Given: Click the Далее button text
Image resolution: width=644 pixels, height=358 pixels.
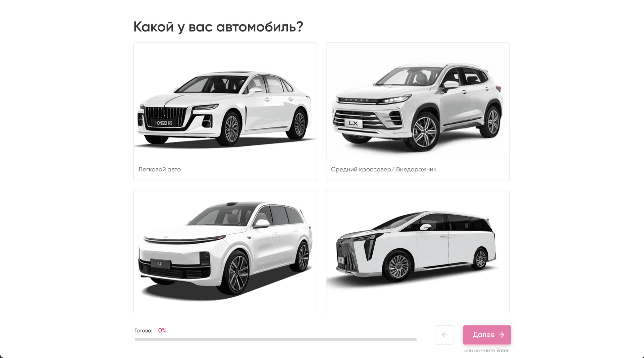Looking at the screenshot, I should pyautogui.click(x=484, y=335).
